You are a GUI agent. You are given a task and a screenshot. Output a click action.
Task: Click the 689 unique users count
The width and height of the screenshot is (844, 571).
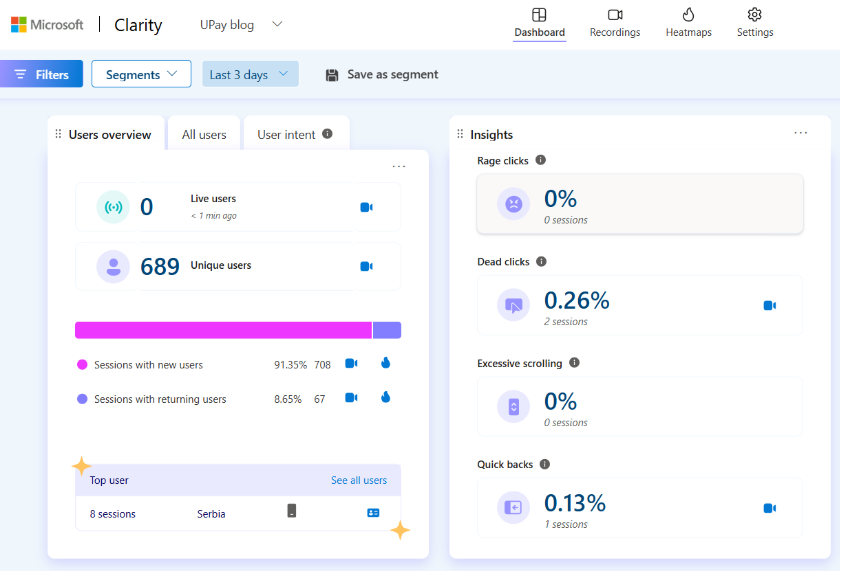160,266
